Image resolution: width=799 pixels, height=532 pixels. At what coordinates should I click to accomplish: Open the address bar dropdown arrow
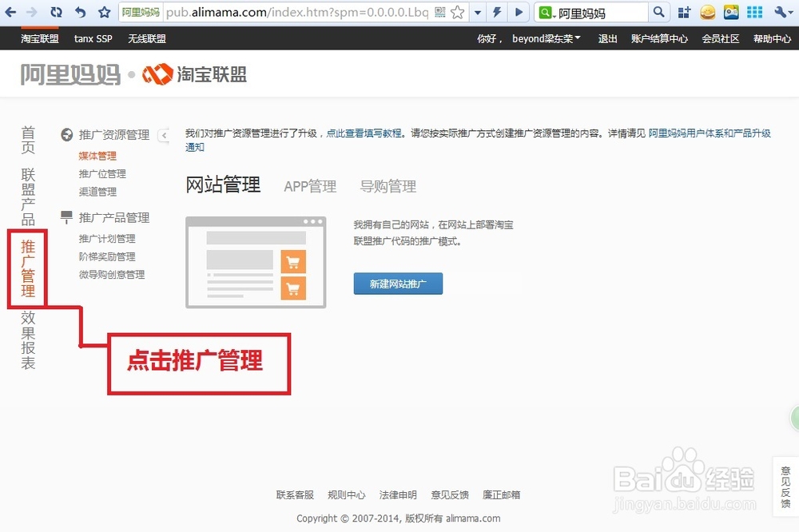pyautogui.click(x=478, y=12)
